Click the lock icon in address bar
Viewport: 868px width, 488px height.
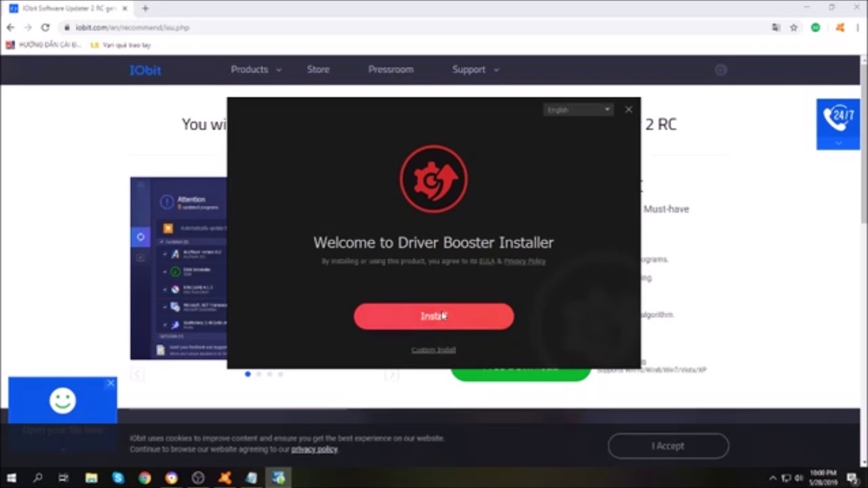[67, 28]
